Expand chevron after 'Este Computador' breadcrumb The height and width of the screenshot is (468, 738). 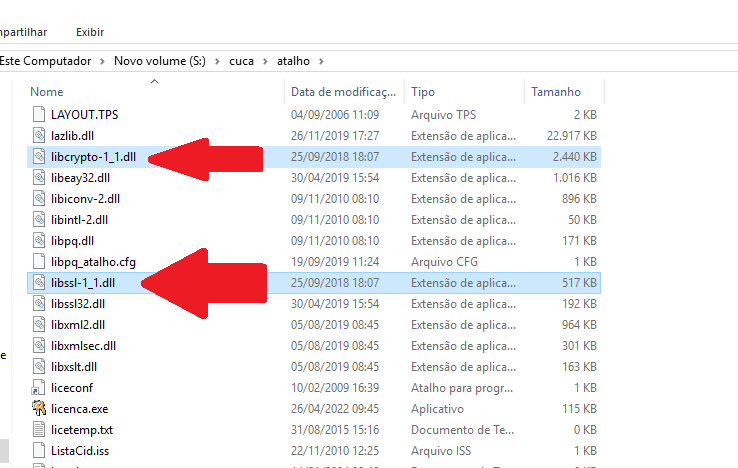[x=102, y=61]
